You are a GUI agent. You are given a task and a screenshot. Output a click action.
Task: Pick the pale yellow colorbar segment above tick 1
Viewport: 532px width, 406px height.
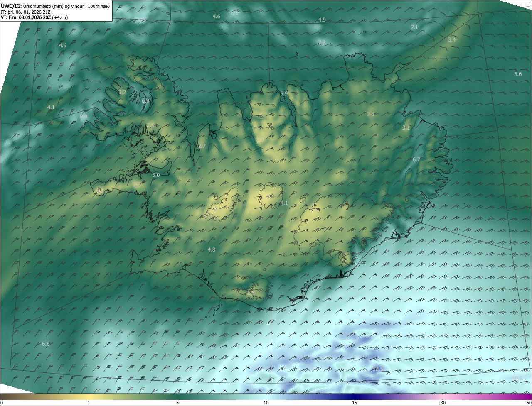pos(89,396)
